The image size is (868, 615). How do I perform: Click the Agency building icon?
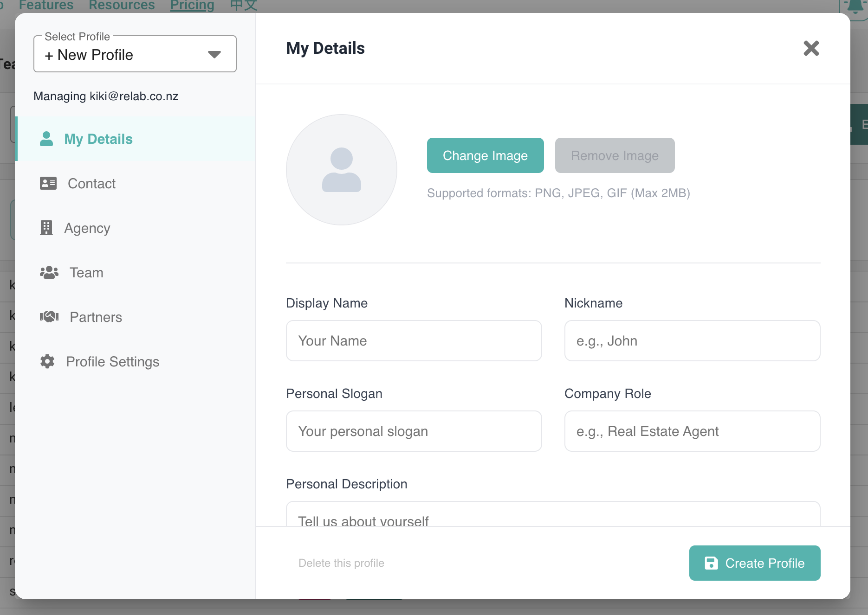click(x=46, y=228)
